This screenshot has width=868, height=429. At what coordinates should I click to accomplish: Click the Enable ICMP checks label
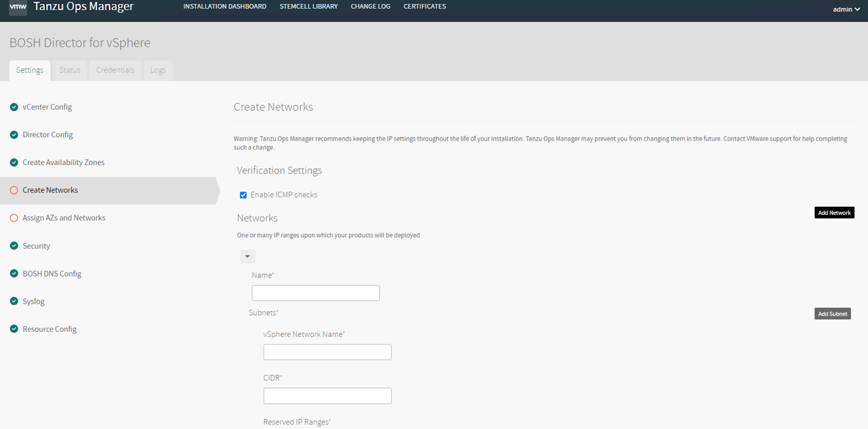pyautogui.click(x=284, y=195)
